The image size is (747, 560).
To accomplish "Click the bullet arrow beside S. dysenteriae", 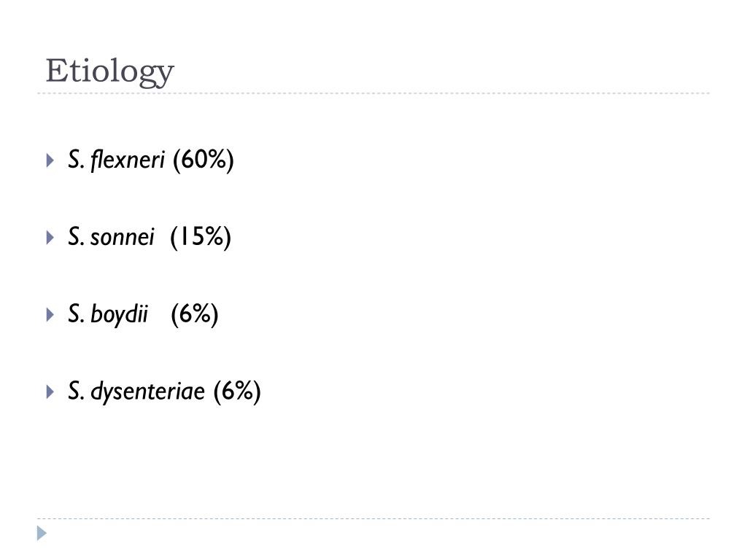I will tap(50, 392).
